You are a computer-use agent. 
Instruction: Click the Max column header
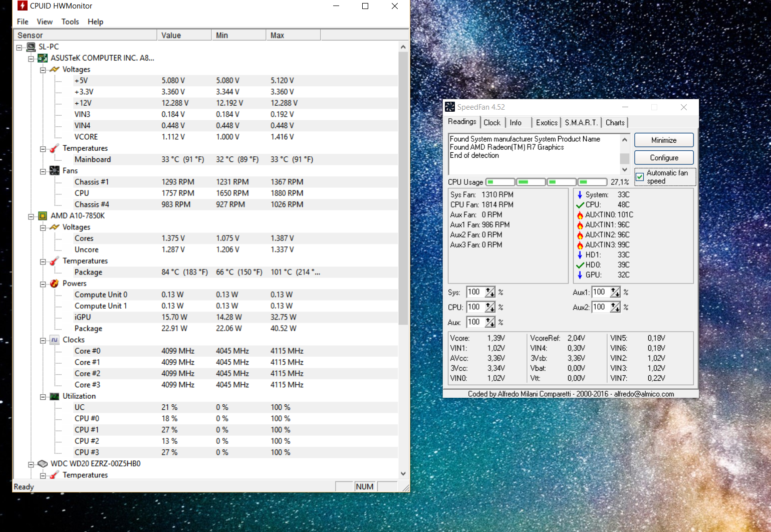(x=293, y=35)
